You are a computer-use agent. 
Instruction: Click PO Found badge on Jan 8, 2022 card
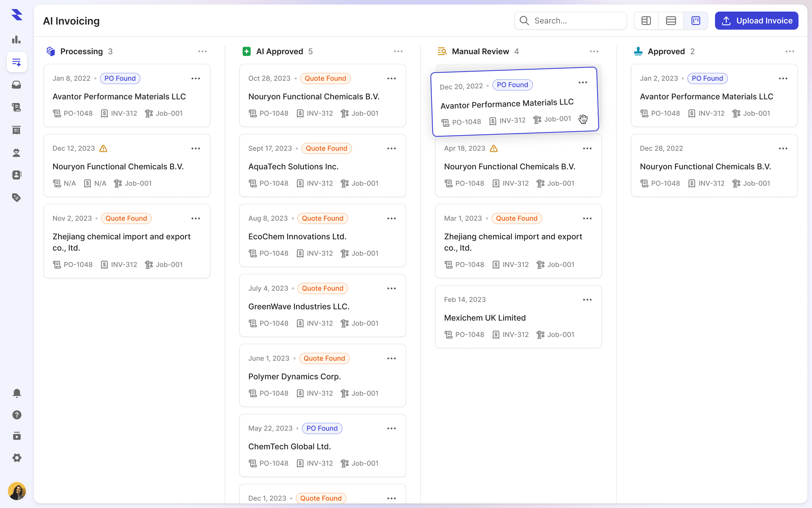tap(120, 78)
